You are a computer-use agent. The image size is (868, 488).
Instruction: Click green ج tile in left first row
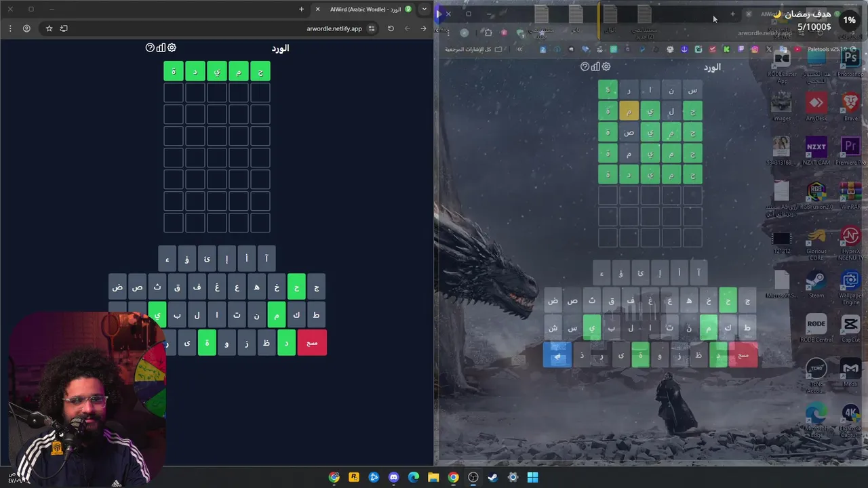coord(260,71)
